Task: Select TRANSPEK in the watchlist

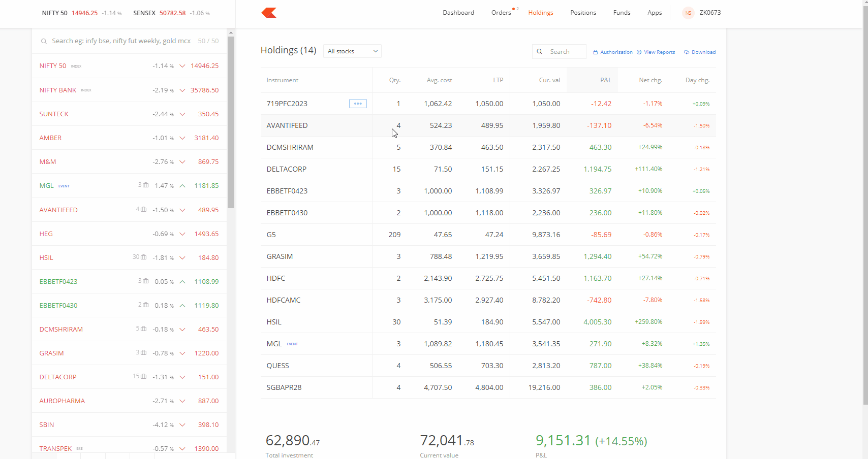Action: (55, 449)
